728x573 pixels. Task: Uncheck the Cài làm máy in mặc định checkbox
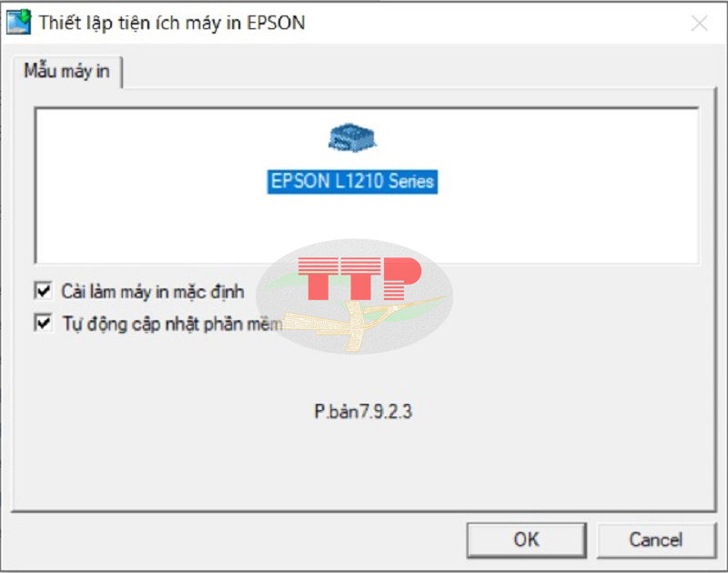point(43,291)
